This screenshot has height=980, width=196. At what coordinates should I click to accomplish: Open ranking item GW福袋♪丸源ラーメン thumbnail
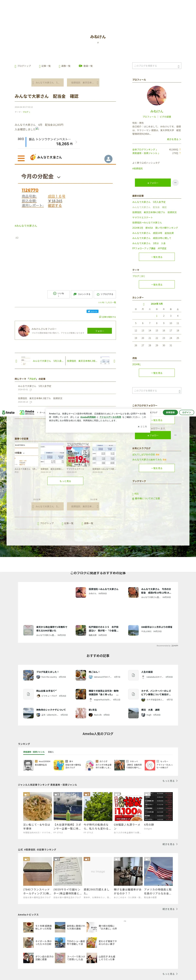pos(128,807)
